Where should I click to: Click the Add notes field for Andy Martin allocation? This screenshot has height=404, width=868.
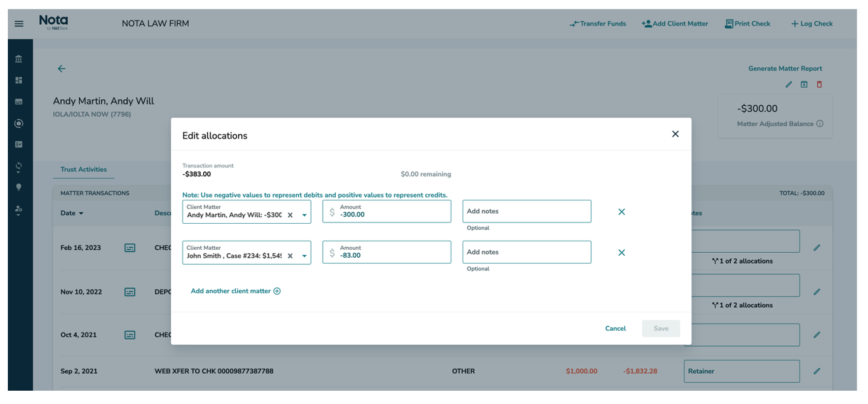(x=526, y=211)
